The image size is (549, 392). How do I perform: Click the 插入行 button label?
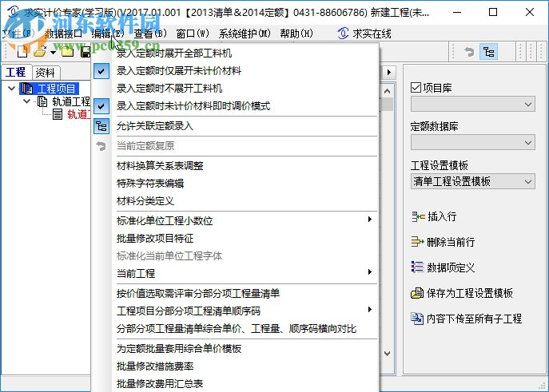[x=442, y=217]
